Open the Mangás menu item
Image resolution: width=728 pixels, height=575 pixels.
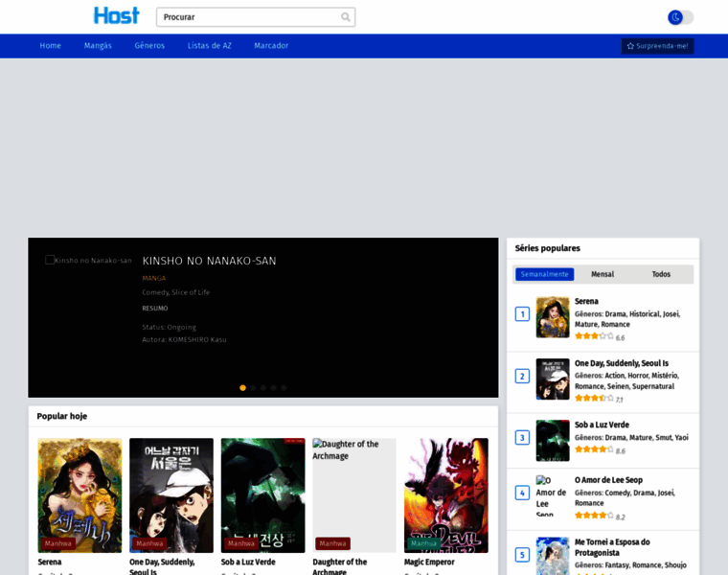click(98, 45)
